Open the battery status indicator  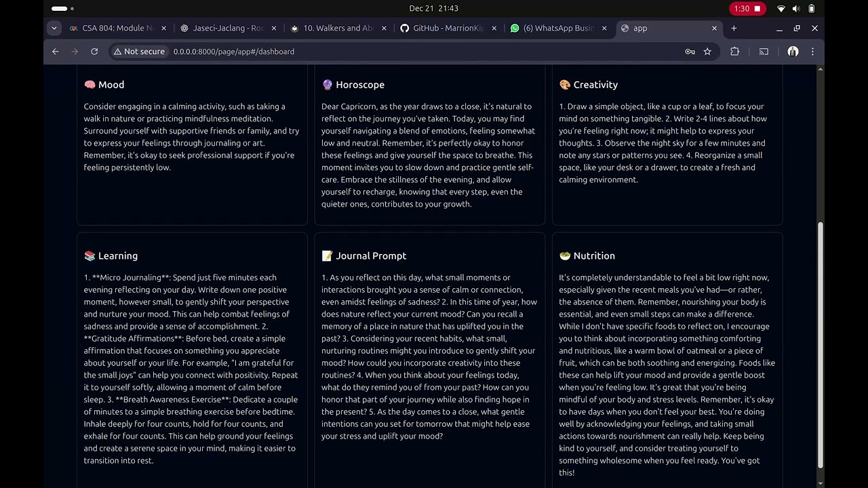coord(812,9)
